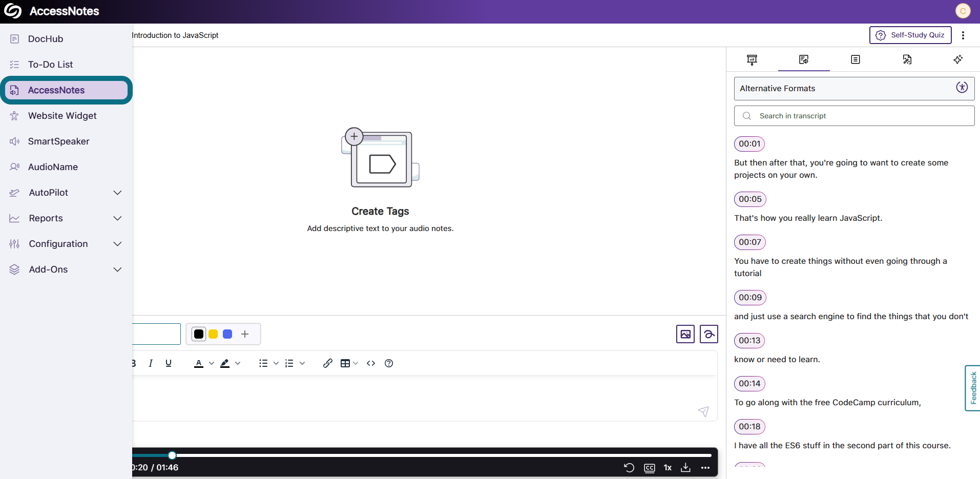Open the text color dropdown arrow
The image size is (980, 479).
pos(212,363)
